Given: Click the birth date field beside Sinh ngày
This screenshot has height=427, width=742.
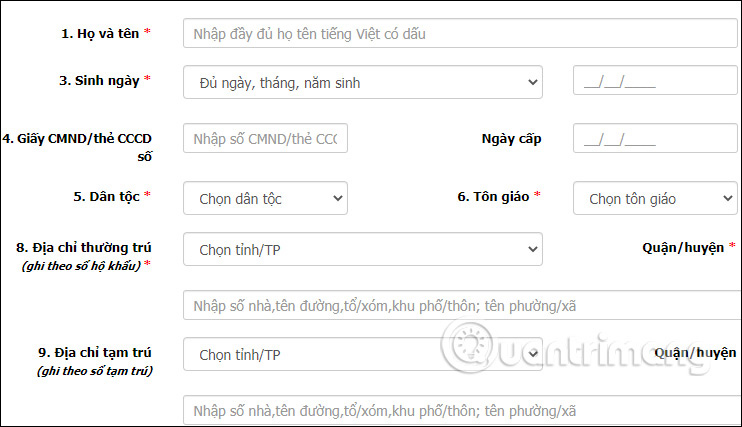Looking at the screenshot, I should pyautogui.click(x=655, y=80).
